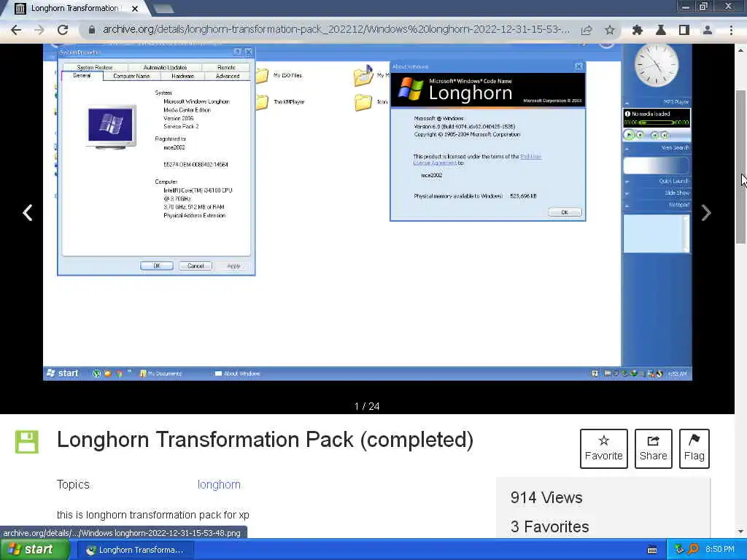Click the address bar URL field
Screen dimensions: 747x560
pos(336,29)
